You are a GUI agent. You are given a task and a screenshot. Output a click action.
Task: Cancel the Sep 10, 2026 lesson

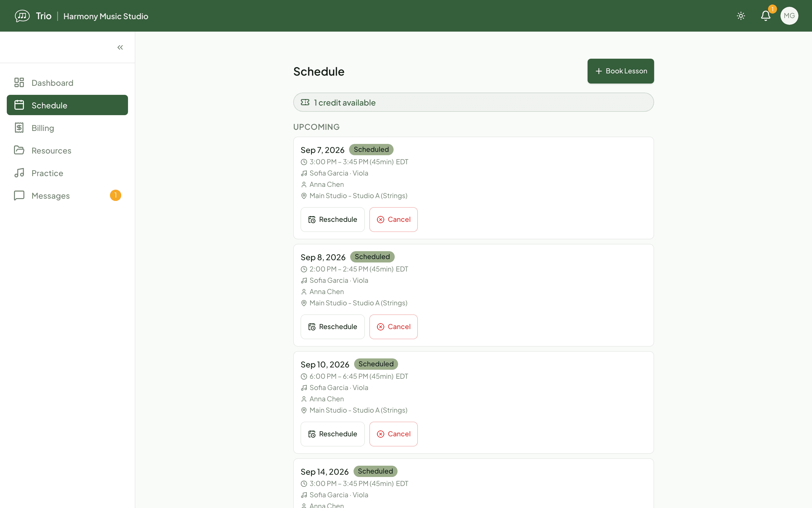point(393,434)
